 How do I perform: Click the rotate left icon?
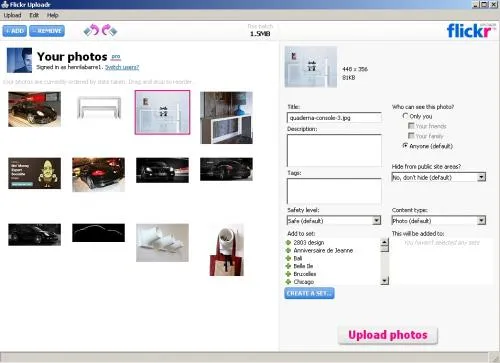91,30
